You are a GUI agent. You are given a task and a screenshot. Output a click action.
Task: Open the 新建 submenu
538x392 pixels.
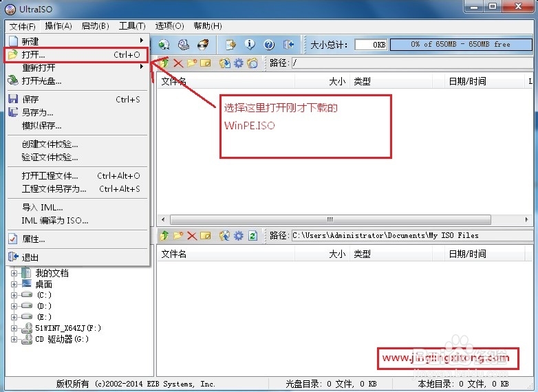point(77,41)
